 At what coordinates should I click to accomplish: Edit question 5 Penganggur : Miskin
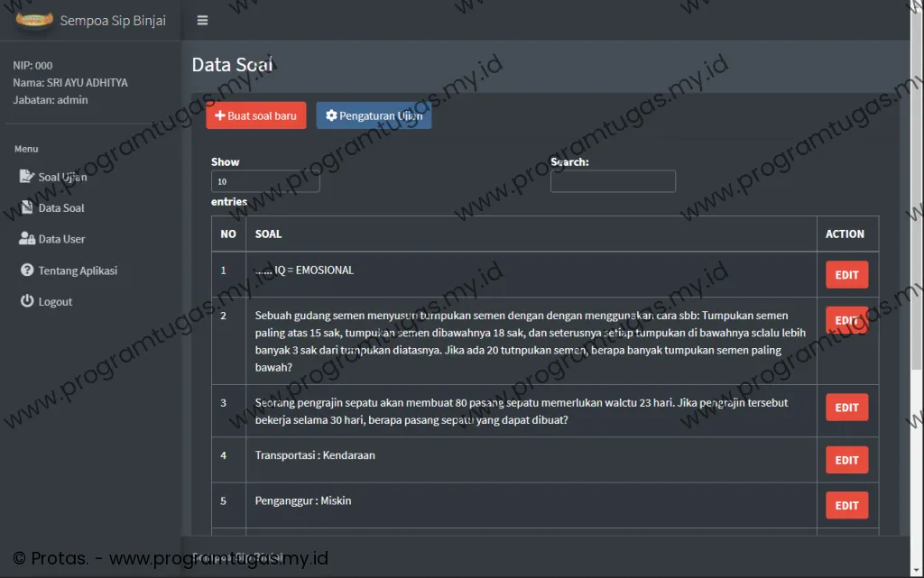coord(846,505)
